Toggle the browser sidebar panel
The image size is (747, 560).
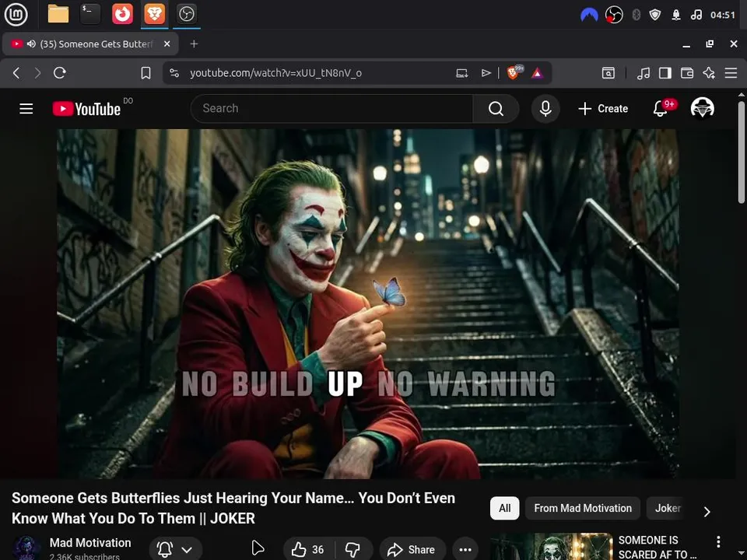(665, 73)
